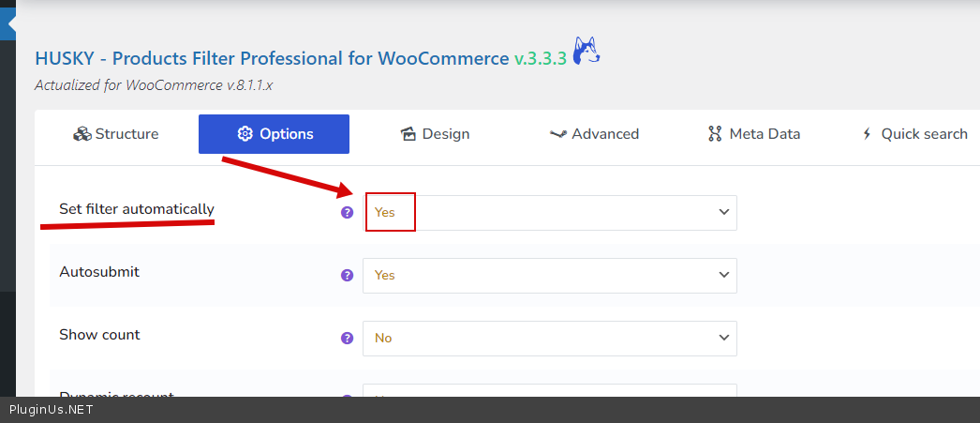Open the Advanced tab
The height and width of the screenshot is (423, 980).
594,134
